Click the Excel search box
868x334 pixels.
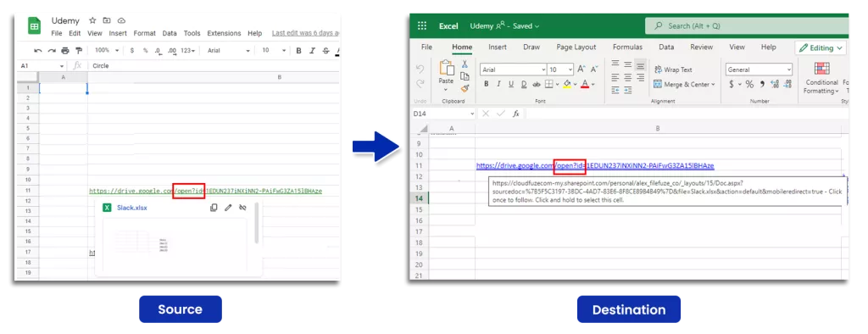pyautogui.click(x=746, y=25)
